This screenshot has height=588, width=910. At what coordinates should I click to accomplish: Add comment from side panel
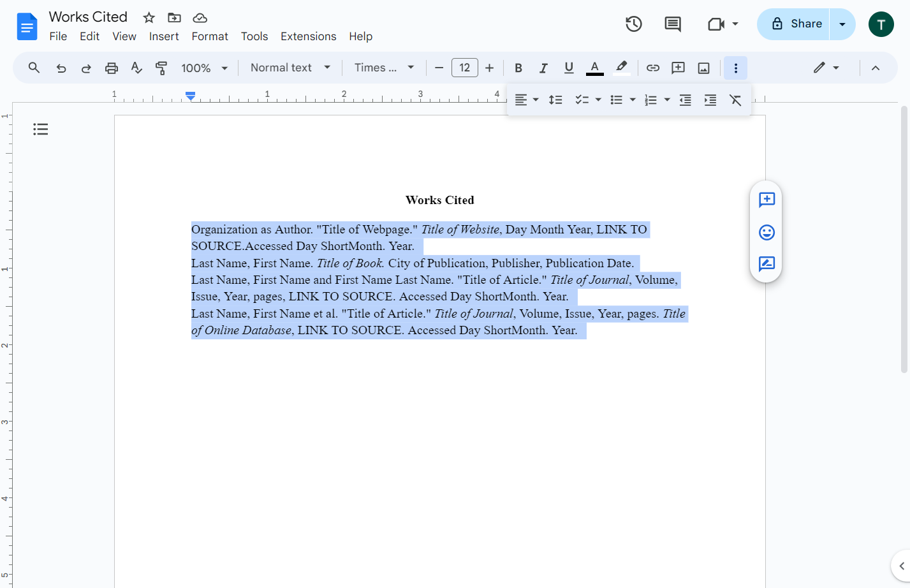767,200
